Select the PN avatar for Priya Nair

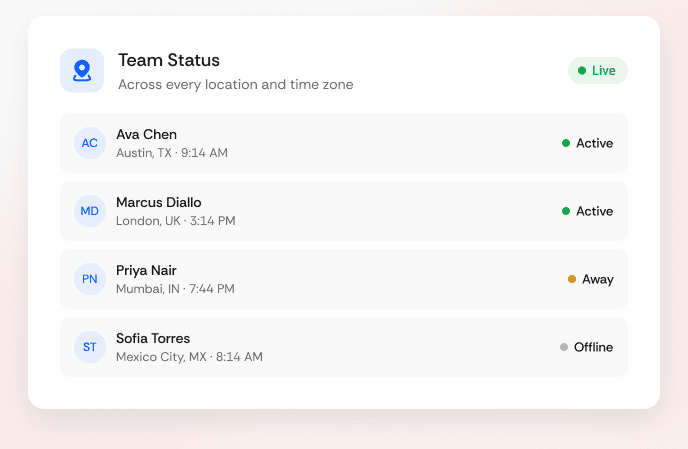90,279
